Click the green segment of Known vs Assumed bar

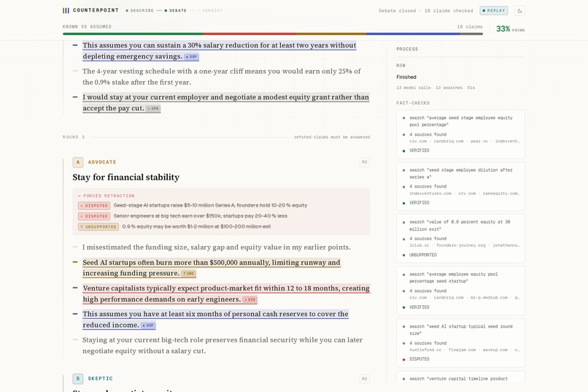pyautogui.click(x=133, y=34)
